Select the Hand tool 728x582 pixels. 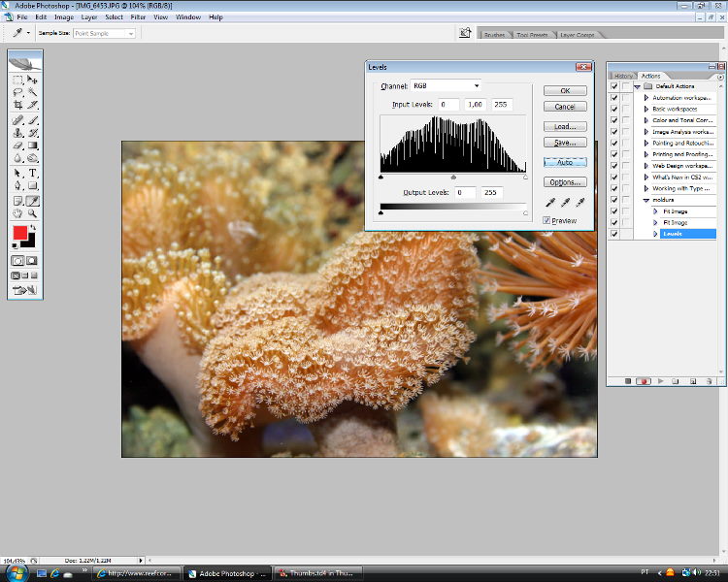[18, 213]
